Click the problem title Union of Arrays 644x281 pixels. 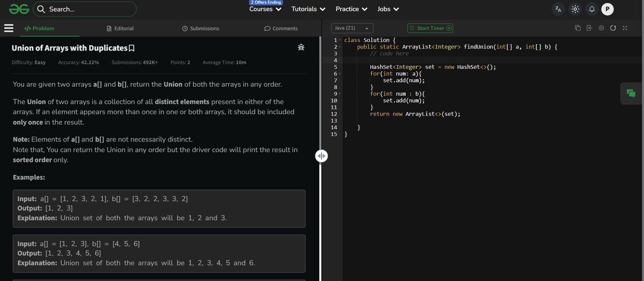[69, 48]
